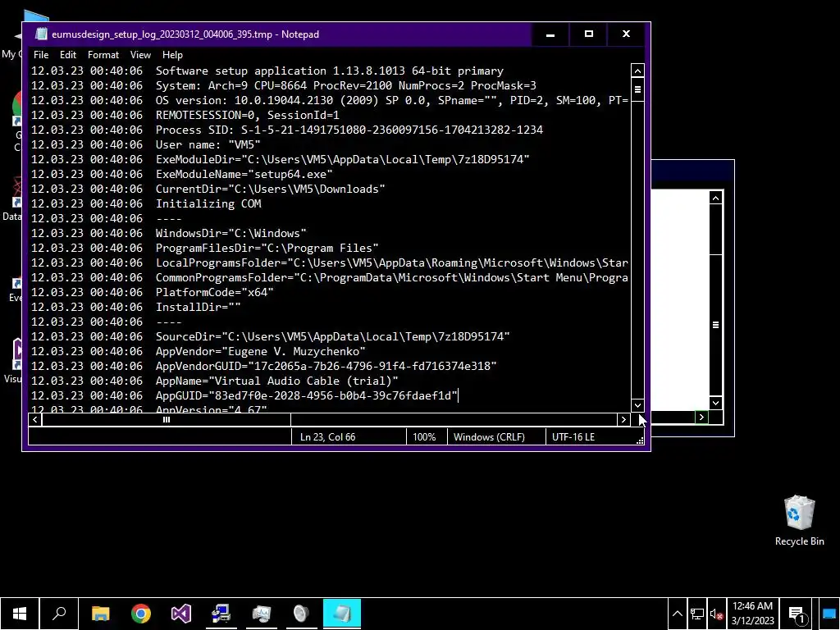
Task: Click Notepad vertical scrollbar down arrow
Action: (x=637, y=405)
